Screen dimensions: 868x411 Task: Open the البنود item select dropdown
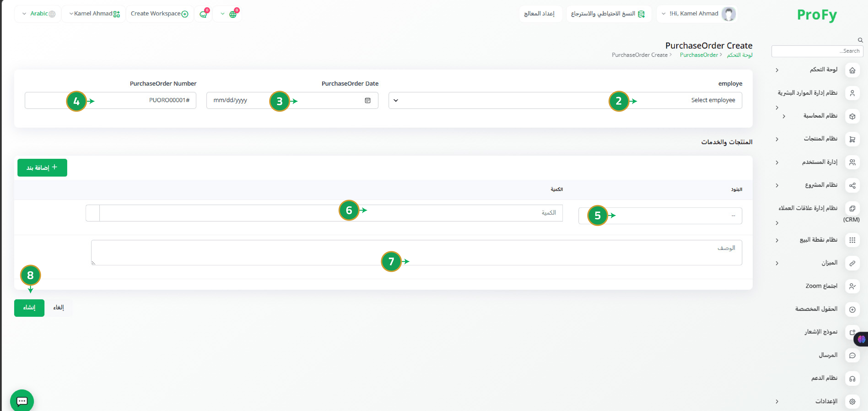[x=660, y=216]
